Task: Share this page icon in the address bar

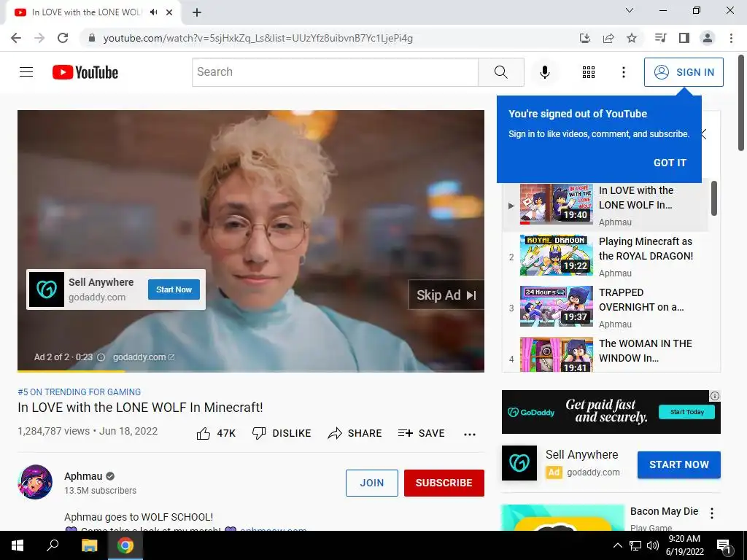Action: (x=608, y=38)
